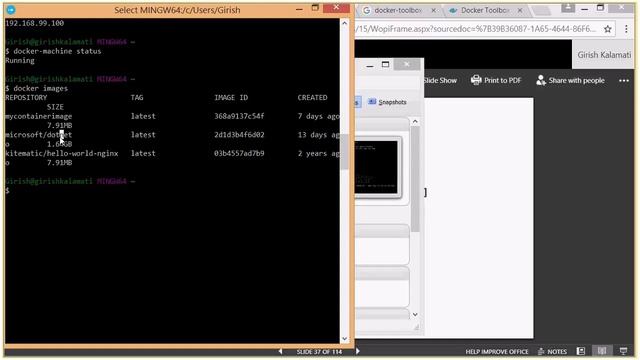Close the docker-toolbox Google tab

[433, 10]
